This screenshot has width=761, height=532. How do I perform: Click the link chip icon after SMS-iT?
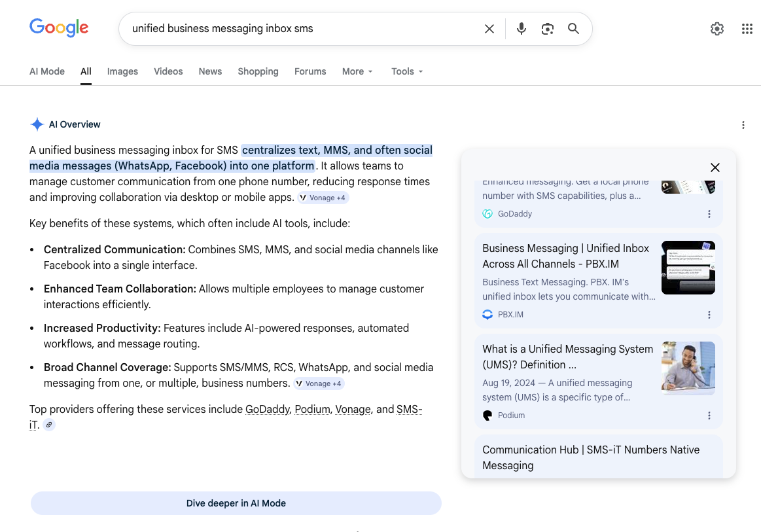click(49, 425)
